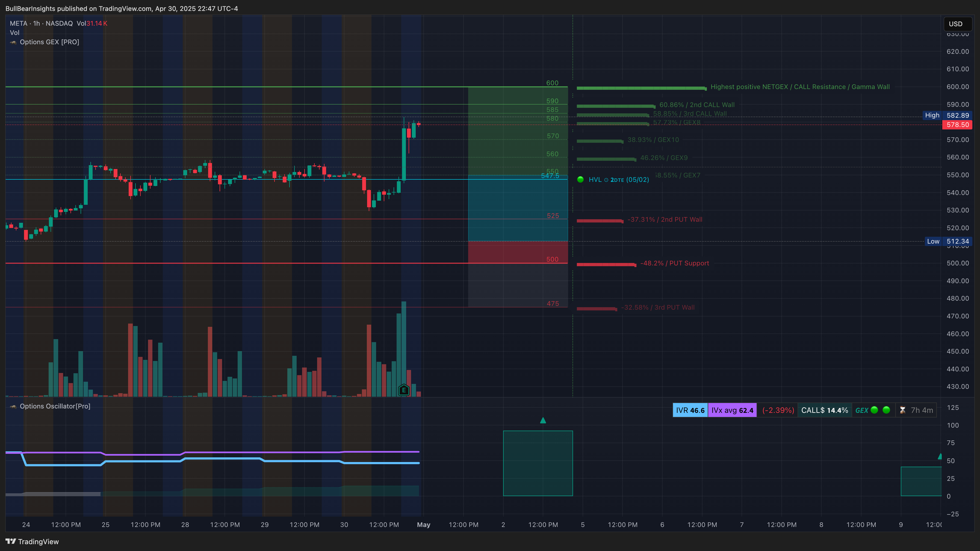
Task: Click the 600 strike level label on the chart
Action: (x=552, y=83)
